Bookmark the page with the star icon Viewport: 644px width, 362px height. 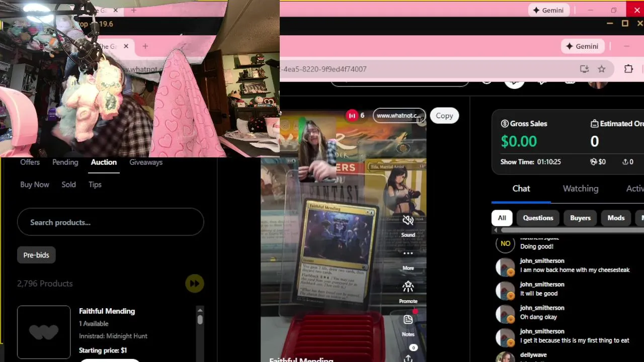tap(602, 69)
